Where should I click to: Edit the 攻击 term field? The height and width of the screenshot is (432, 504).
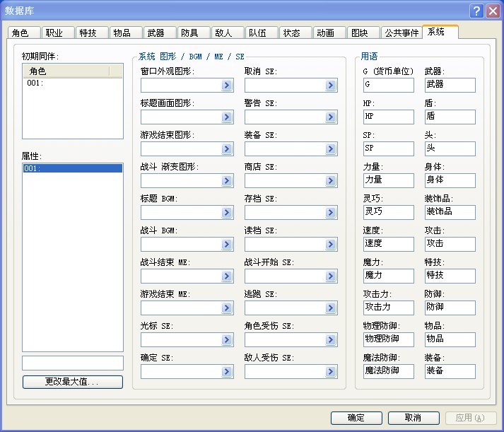(x=450, y=245)
